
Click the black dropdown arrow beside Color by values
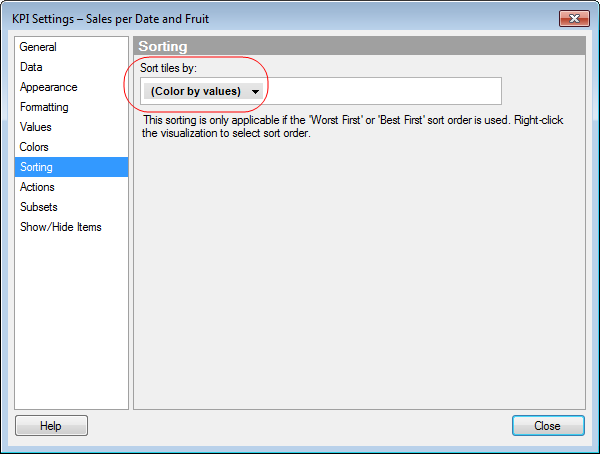click(255, 91)
